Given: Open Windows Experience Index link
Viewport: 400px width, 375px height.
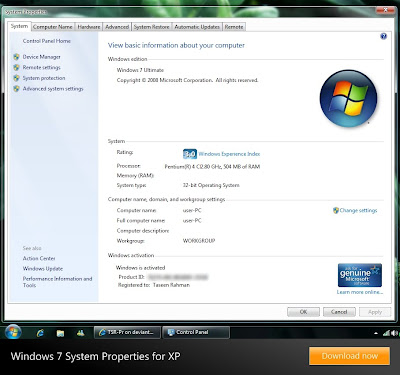Looking at the screenshot, I should coord(229,154).
